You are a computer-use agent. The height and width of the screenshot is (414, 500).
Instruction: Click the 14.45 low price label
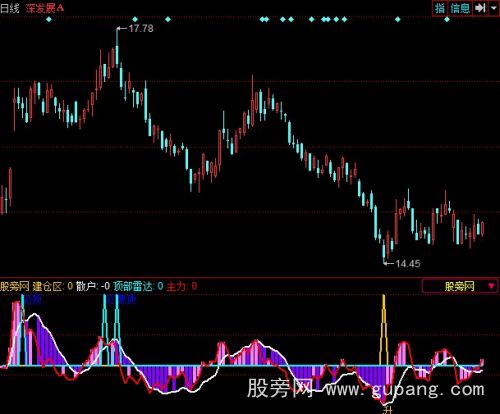[408, 264]
